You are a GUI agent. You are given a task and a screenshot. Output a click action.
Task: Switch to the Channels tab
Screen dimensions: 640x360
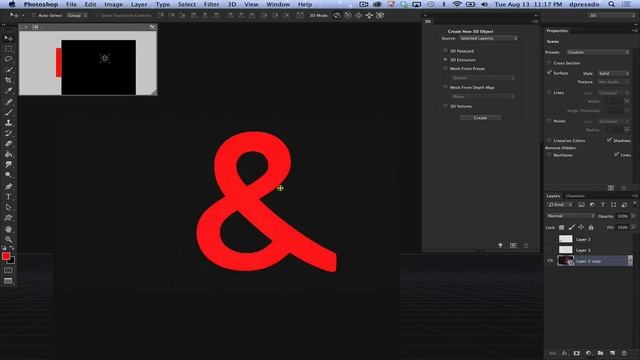[575, 196]
